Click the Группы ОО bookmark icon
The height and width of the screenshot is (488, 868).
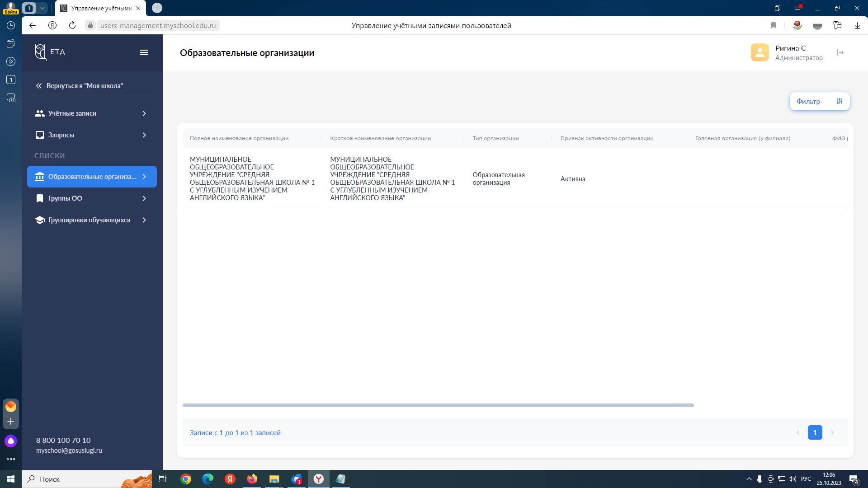tap(40, 198)
